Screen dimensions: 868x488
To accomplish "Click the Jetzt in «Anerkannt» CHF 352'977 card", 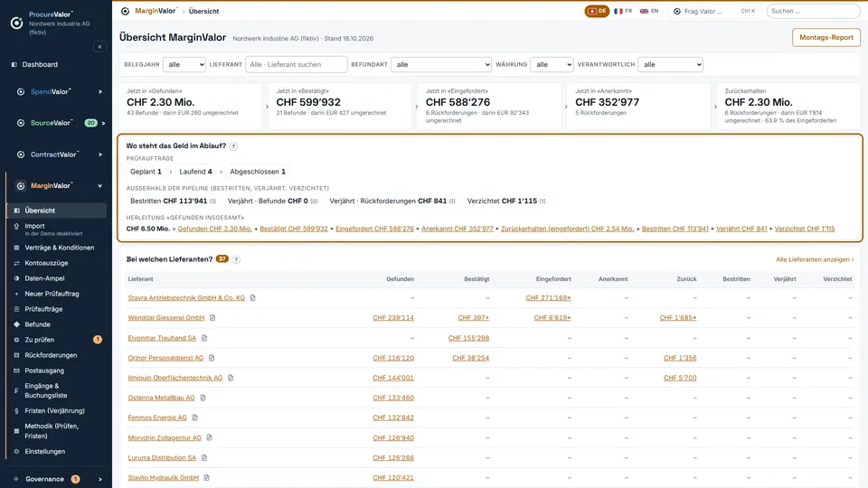I will click(x=639, y=106).
